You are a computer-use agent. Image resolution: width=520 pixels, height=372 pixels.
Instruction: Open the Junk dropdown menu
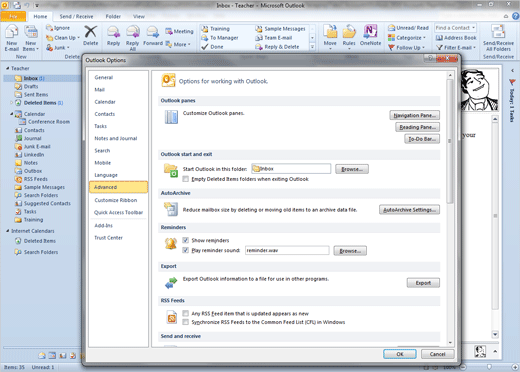[x=58, y=48]
